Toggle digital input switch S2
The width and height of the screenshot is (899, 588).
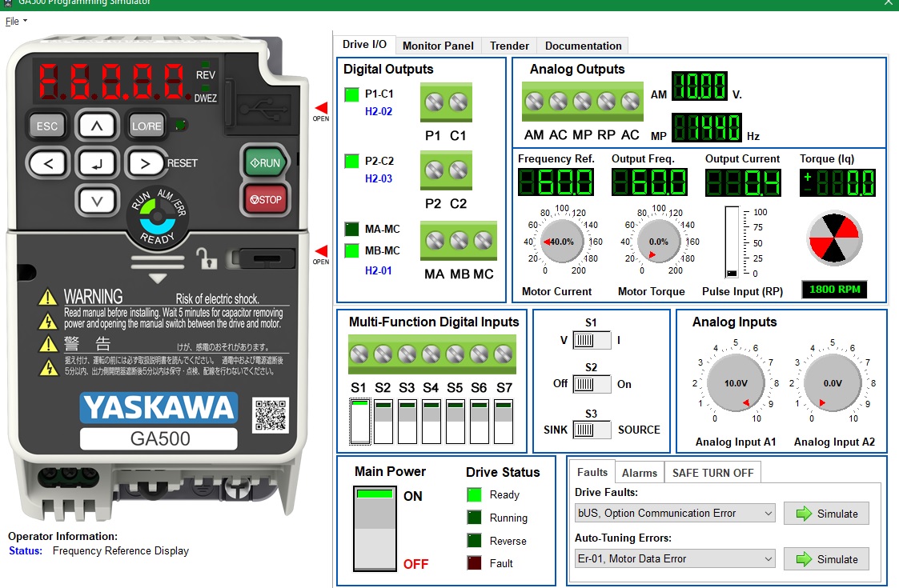(383, 422)
